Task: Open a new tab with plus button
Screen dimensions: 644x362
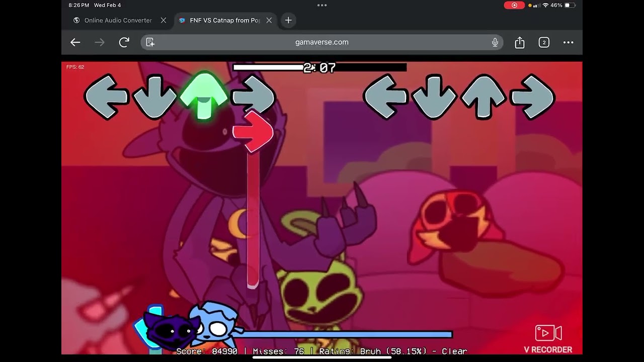Action: tap(288, 20)
